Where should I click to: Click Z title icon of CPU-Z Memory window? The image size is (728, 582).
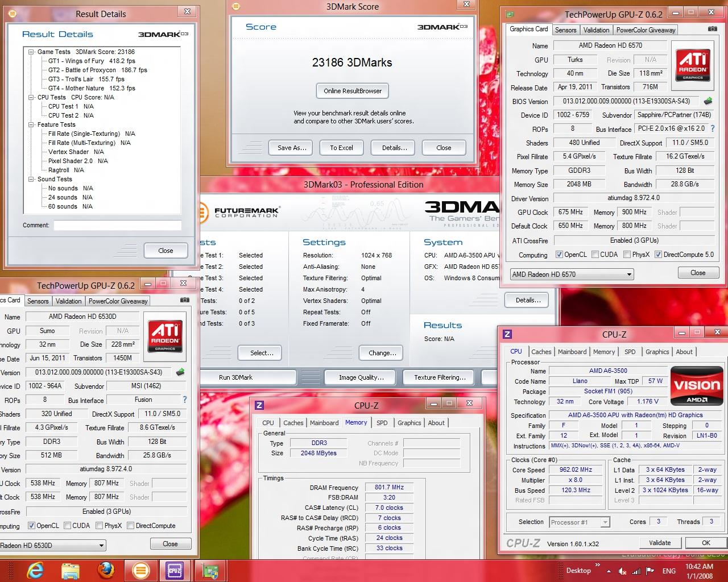click(259, 405)
